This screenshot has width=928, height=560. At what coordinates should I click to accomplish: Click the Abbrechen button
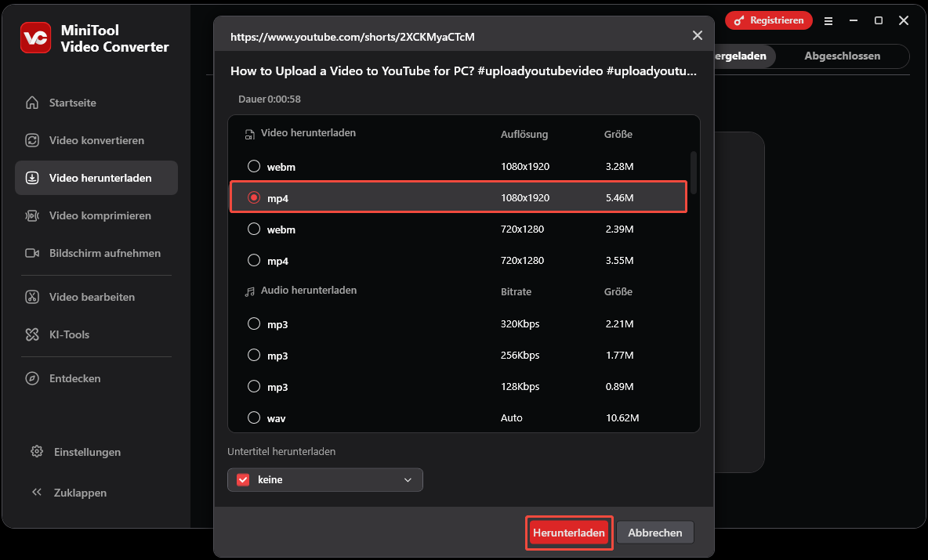pos(654,533)
